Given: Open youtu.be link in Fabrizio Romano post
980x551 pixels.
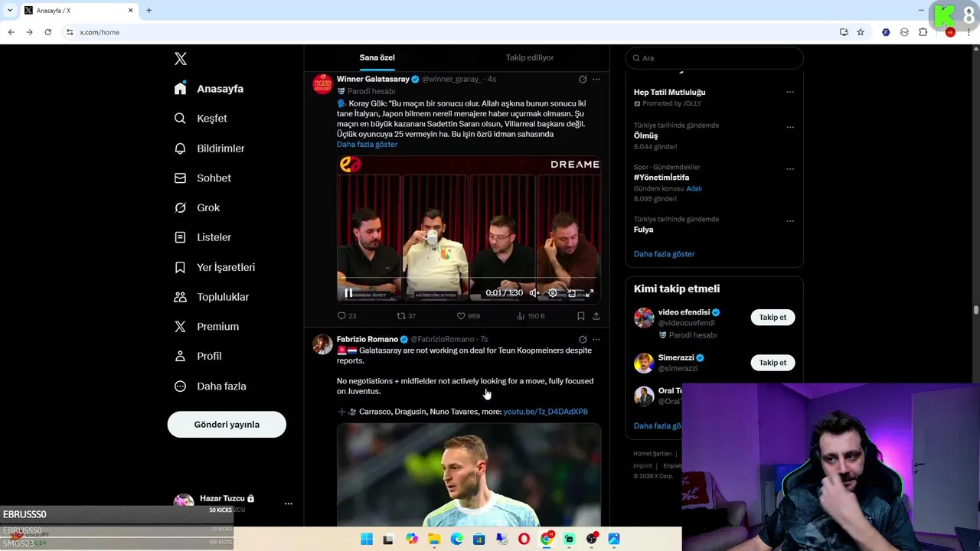Looking at the screenshot, I should point(546,412).
